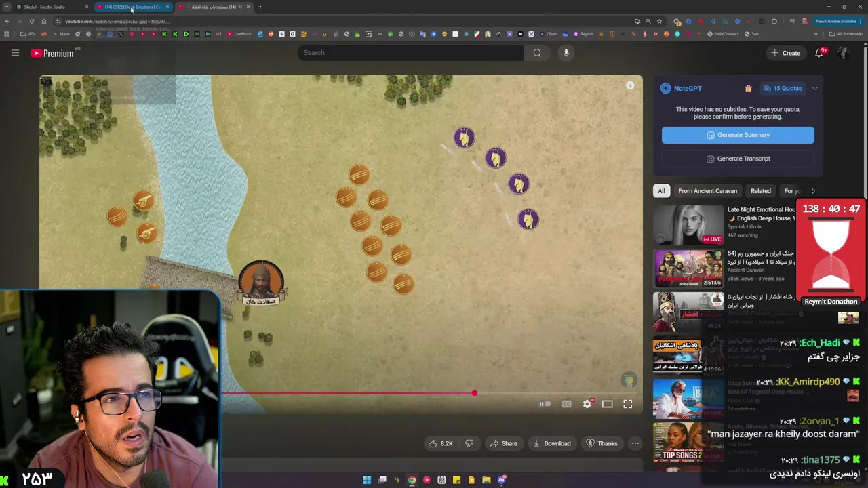
Task: Open a new Chrome tab
Action: [x=260, y=7]
